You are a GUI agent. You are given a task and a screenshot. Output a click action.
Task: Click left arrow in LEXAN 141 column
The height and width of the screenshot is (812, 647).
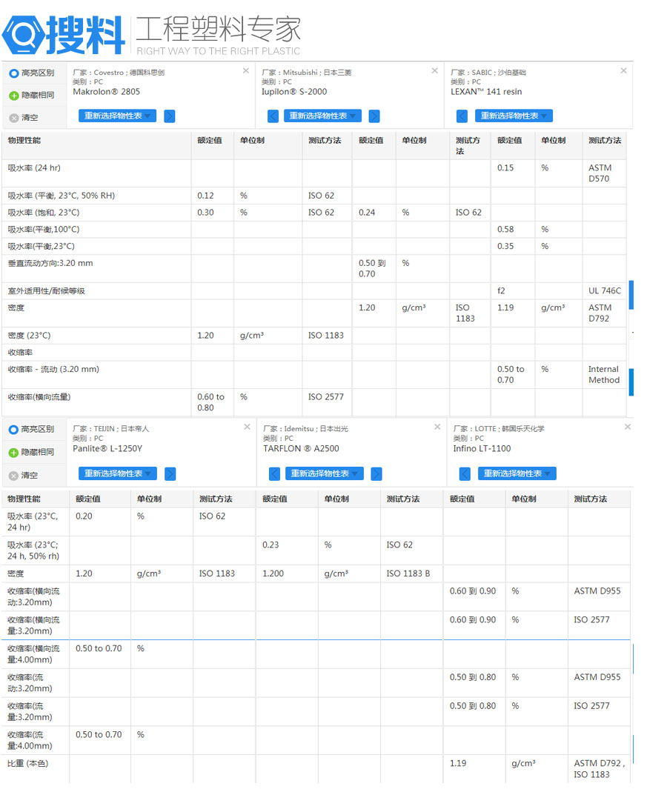[x=462, y=116]
